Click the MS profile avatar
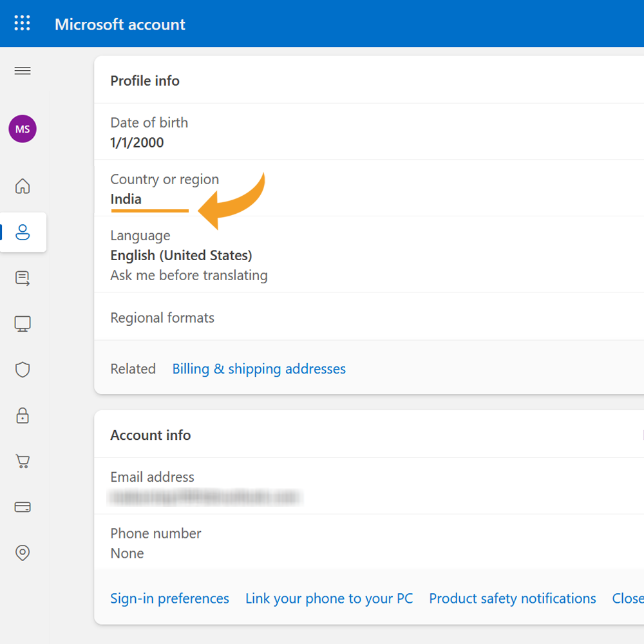 [23, 129]
